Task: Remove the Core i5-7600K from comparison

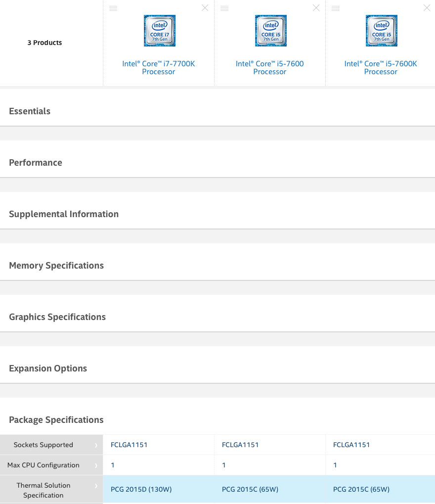Action: [x=427, y=8]
